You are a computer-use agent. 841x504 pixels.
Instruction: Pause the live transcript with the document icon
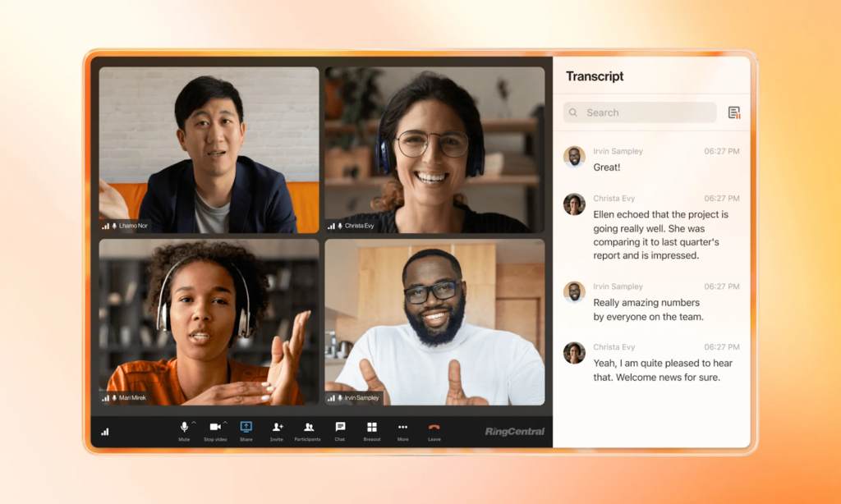[x=733, y=112]
